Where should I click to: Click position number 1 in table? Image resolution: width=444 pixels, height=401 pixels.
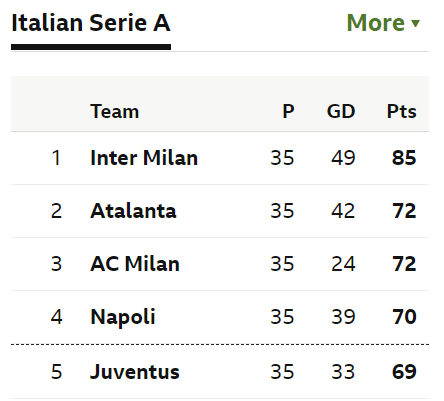(56, 158)
